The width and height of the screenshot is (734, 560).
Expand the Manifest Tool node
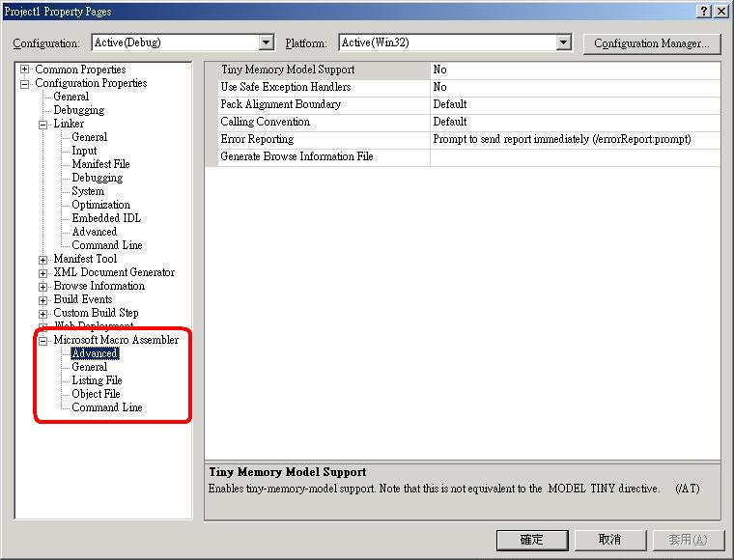pos(43,260)
